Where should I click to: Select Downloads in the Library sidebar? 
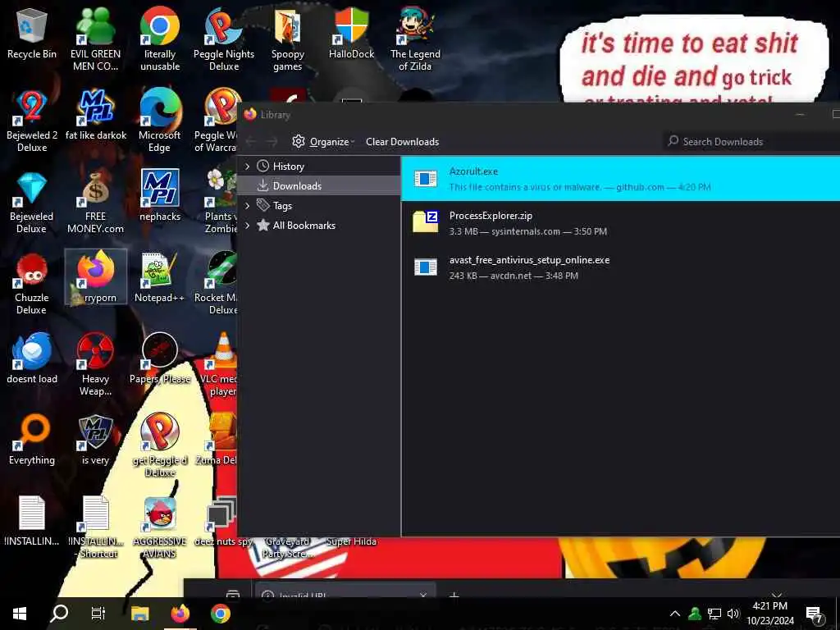tap(319, 186)
